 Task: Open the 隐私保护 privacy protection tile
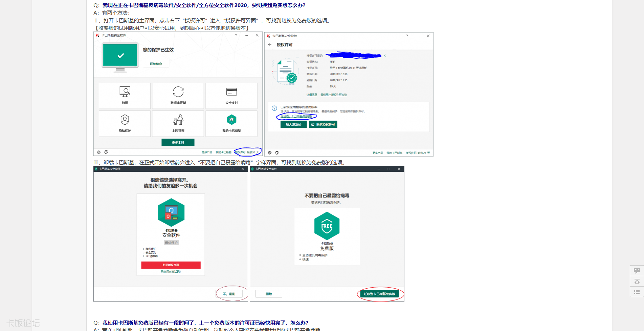pos(125,124)
